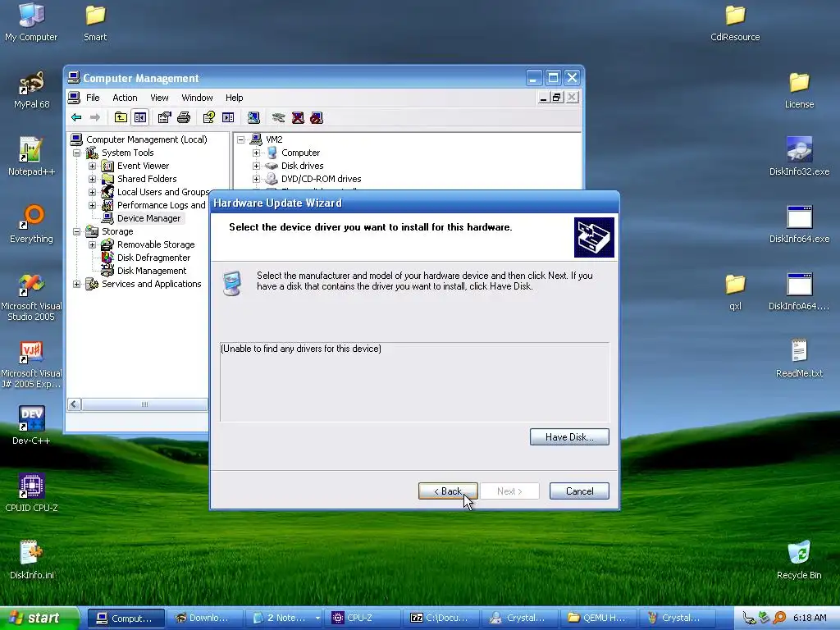Expand Services and Applications node
Screen dimensions: 840x630
(77, 284)
